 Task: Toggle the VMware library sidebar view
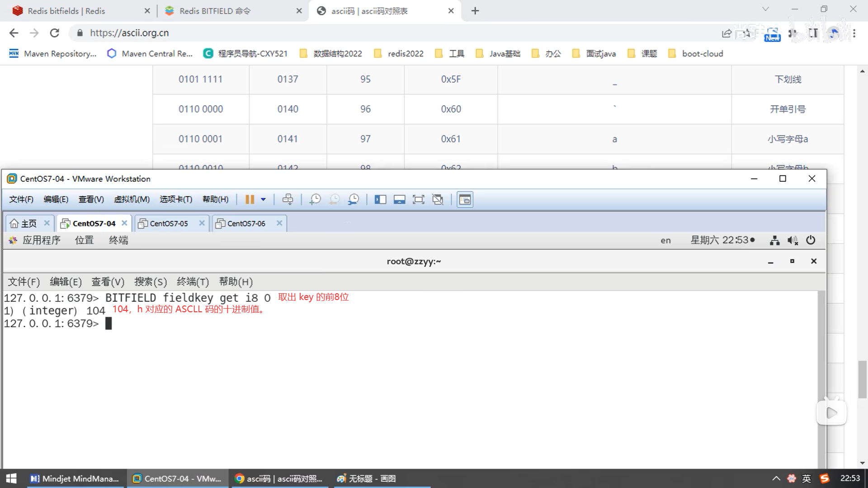click(380, 199)
